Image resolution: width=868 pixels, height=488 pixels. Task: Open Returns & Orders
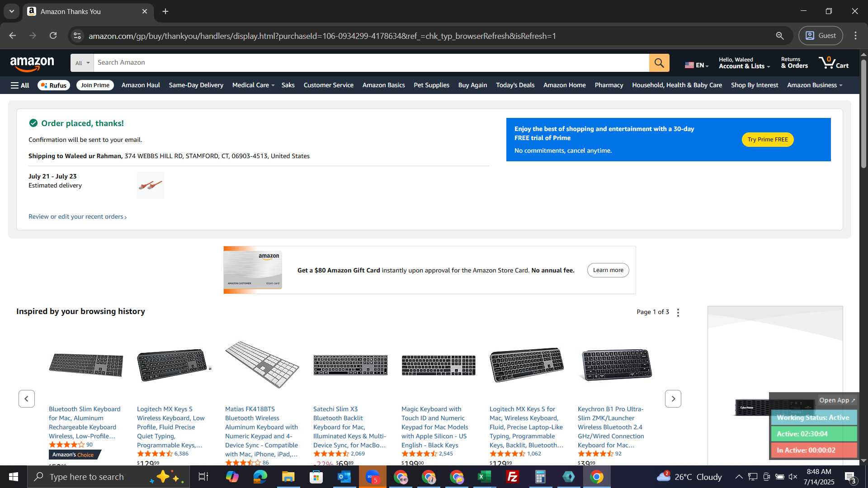click(x=794, y=63)
